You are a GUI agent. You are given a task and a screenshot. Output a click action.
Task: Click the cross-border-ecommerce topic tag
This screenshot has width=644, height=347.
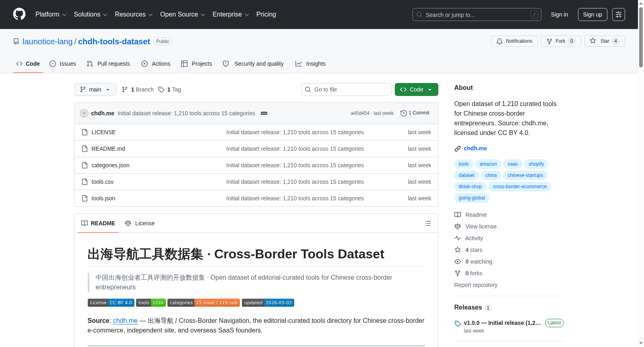click(x=520, y=187)
